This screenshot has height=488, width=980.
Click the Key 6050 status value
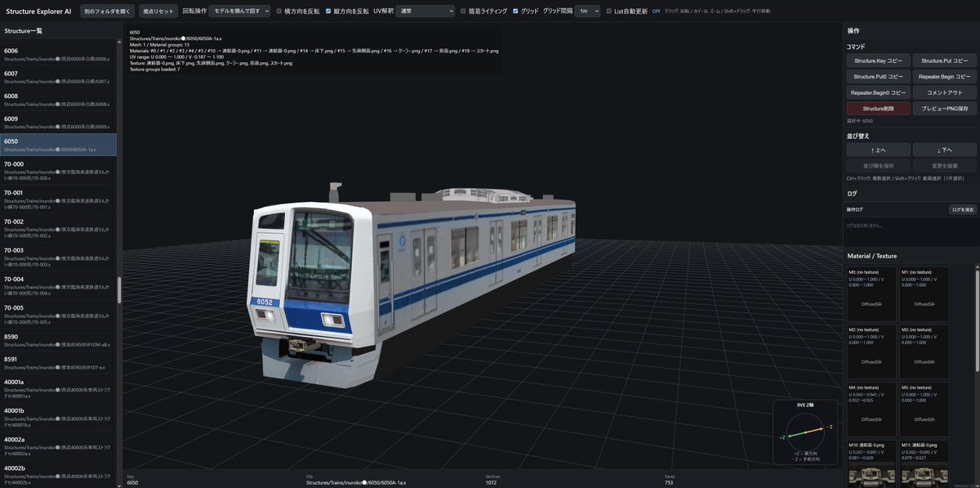coord(132,483)
